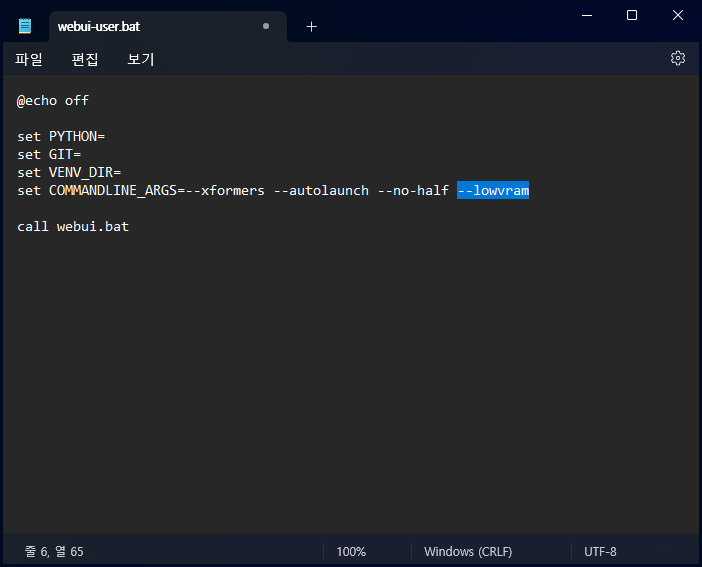Click the line and column status '줄 6, 열 65'
Viewport: 702px width, 567px height.
click(54, 551)
